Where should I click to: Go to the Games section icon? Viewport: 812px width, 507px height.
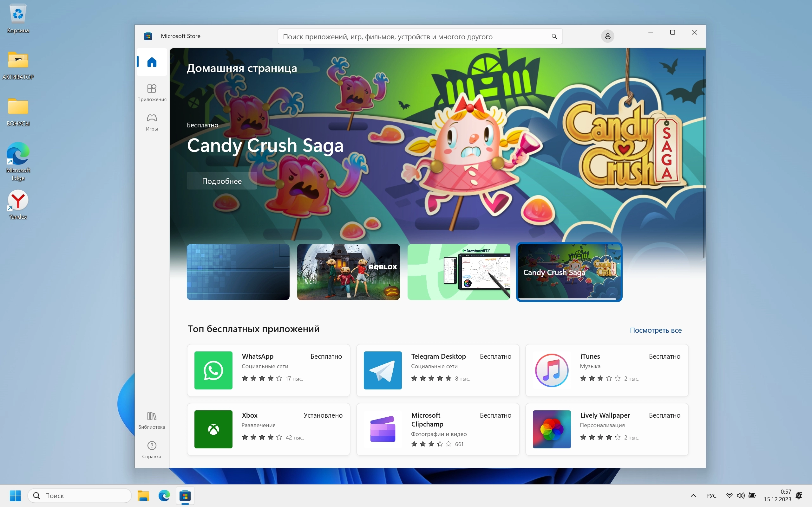152,122
